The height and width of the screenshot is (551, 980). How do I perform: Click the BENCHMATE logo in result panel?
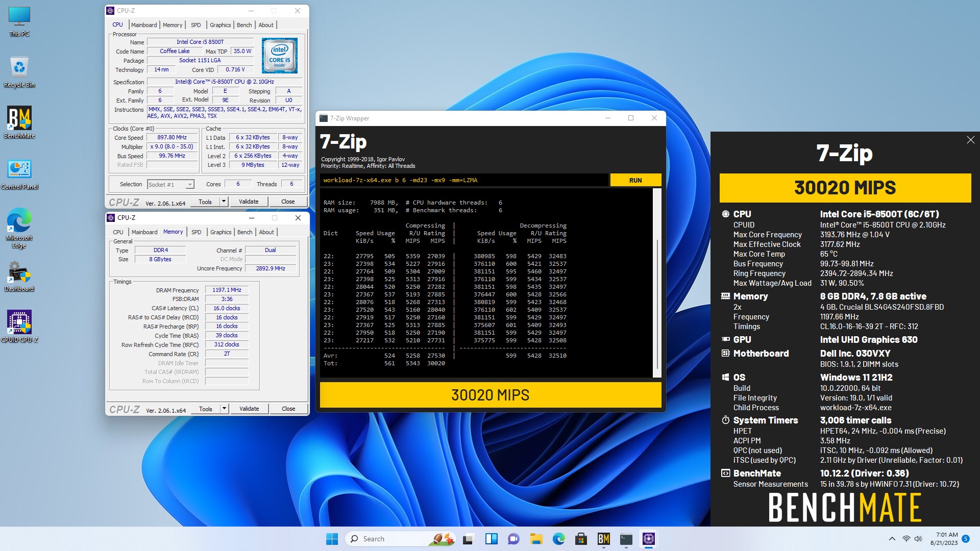coord(845,507)
